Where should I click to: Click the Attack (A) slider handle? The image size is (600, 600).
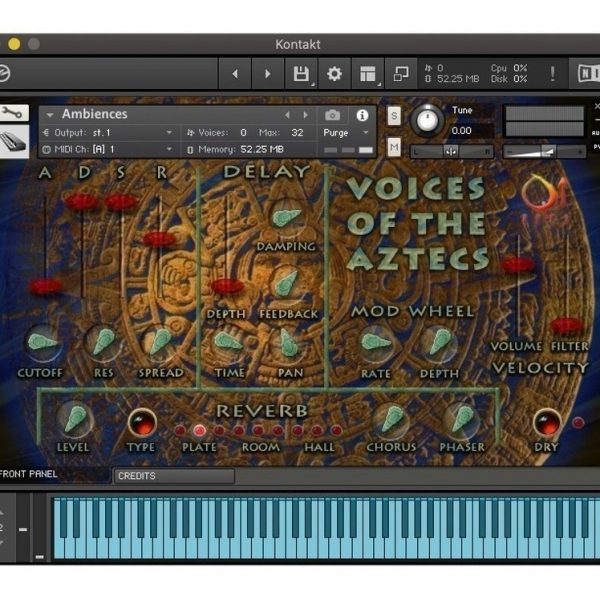coord(45,285)
